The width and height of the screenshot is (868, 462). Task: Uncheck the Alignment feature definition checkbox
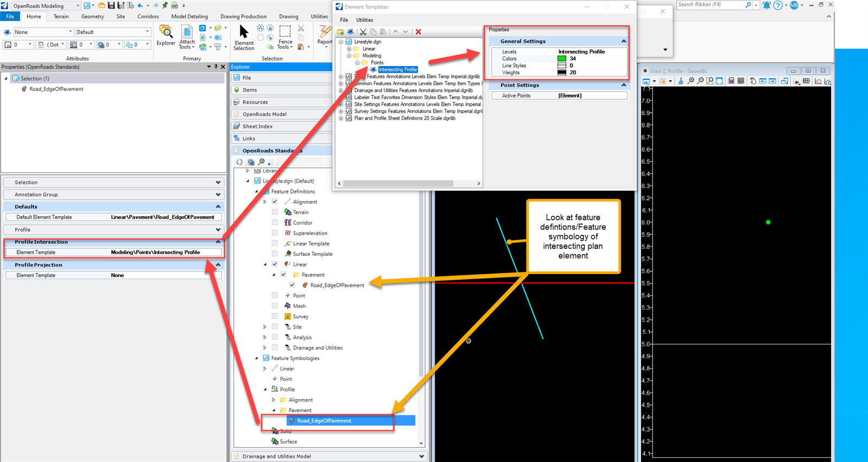275,202
